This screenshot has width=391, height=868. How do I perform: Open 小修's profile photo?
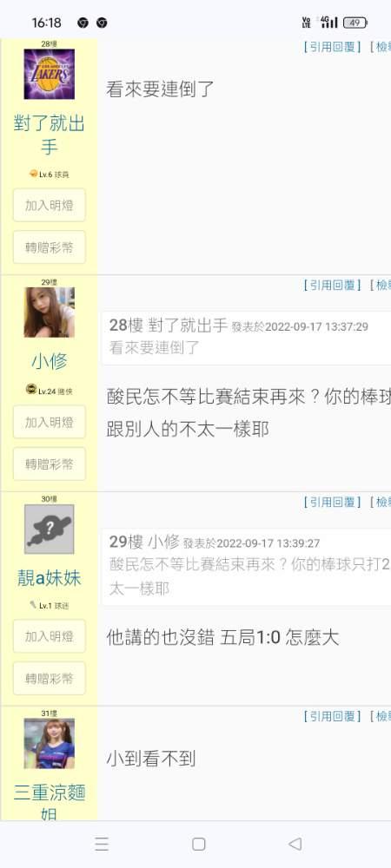[50, 312]
